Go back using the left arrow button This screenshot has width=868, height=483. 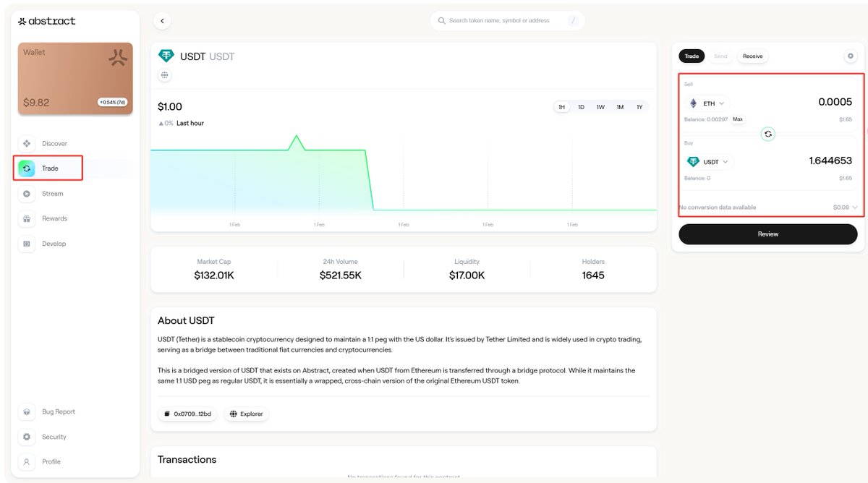tap(163, 21)
